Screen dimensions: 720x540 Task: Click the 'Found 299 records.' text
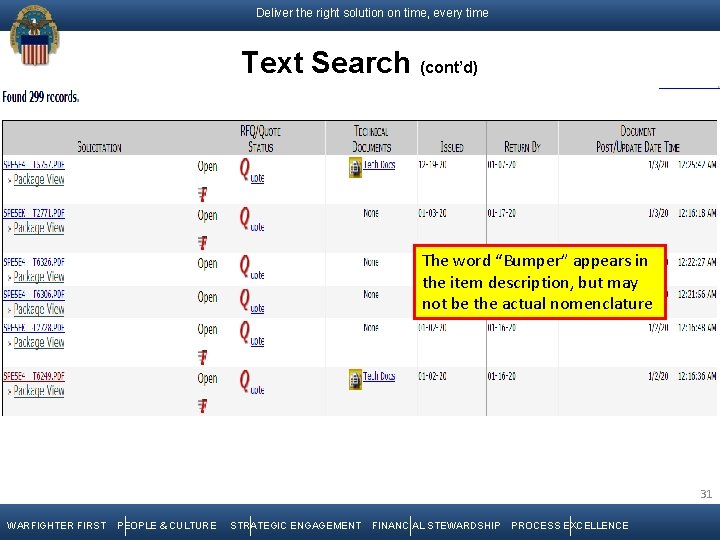[x=41, y=97]
